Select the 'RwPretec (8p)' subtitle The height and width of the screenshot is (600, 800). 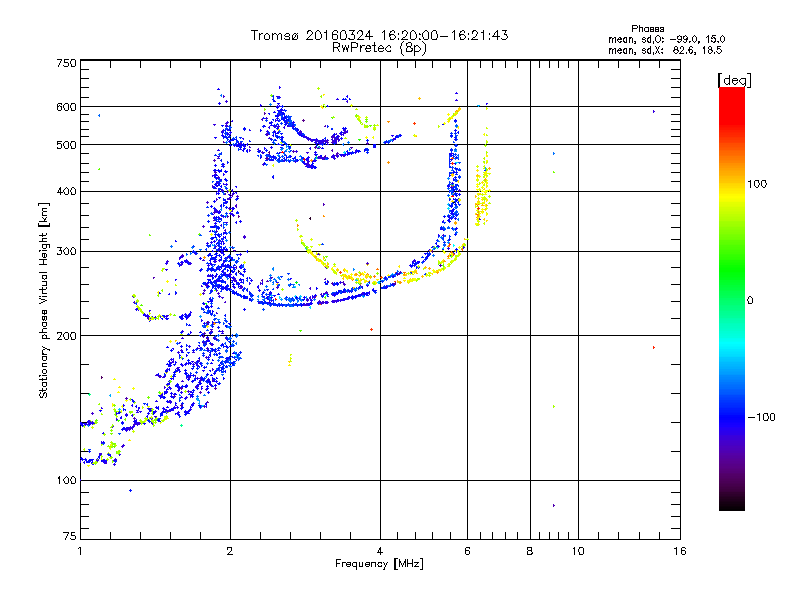click(x=379, y=48)
